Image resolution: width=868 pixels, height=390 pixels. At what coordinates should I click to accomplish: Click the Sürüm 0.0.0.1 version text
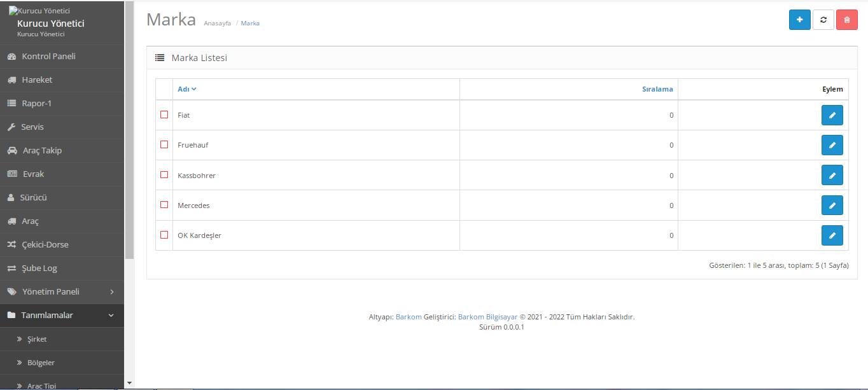(501, 327)
